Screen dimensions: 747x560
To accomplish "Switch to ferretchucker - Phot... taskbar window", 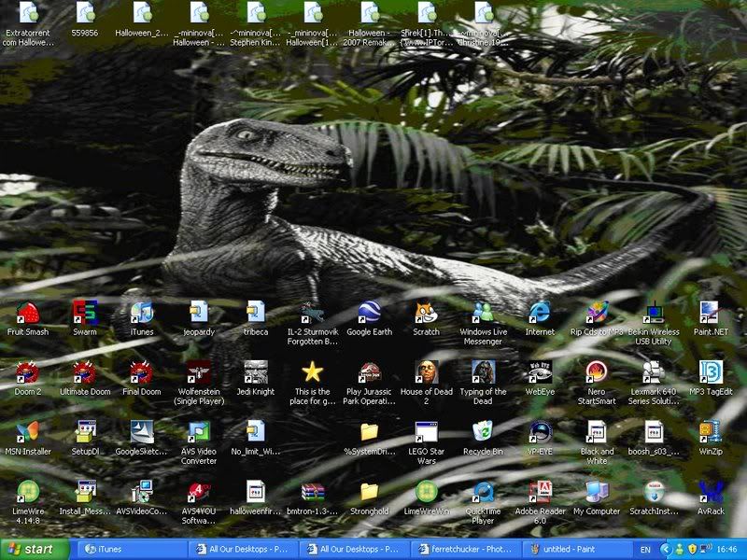I will click(466, 549).
